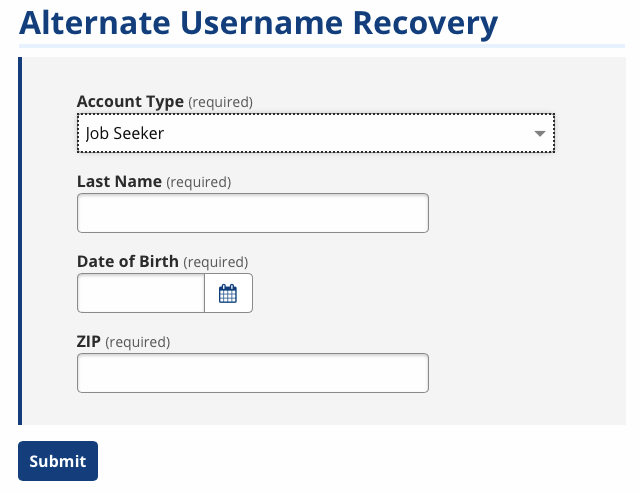Click the Account Type field label

click(130, 101)
